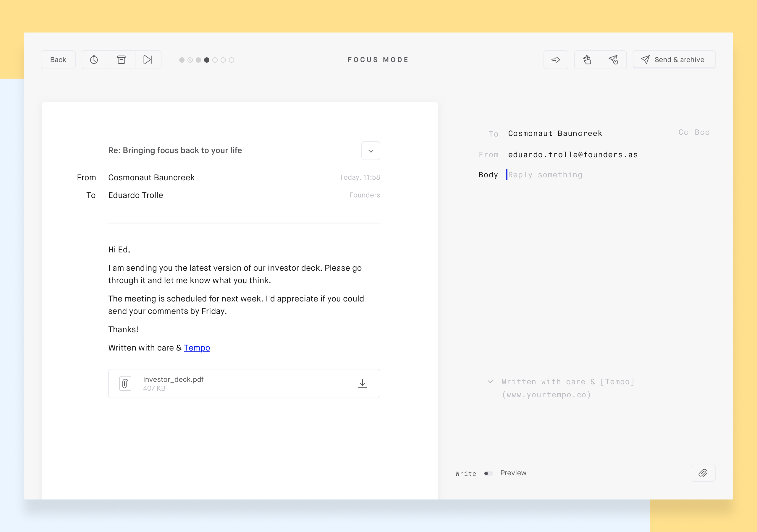This screenshot has width=757, height=532.
Task: Click the Hi Ed, greeting line
Action: click(119, 249)
